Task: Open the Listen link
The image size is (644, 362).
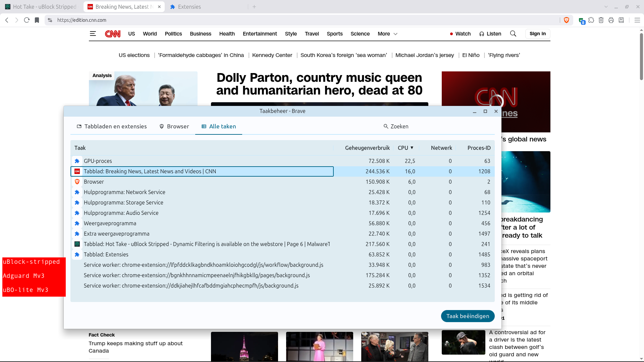Action: [x=490, y=34]
